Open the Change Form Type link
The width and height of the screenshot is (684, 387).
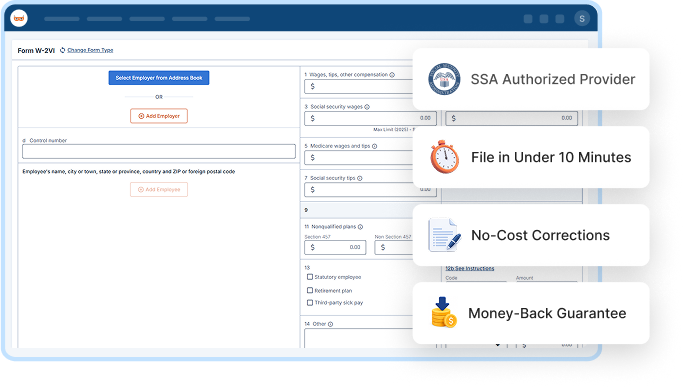click(x=90, y=50)
